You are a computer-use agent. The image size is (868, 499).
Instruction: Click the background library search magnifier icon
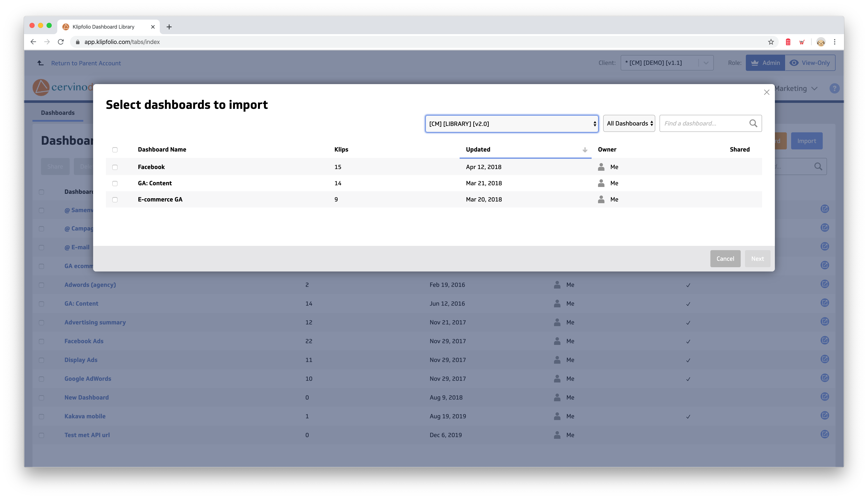[818, 166]
